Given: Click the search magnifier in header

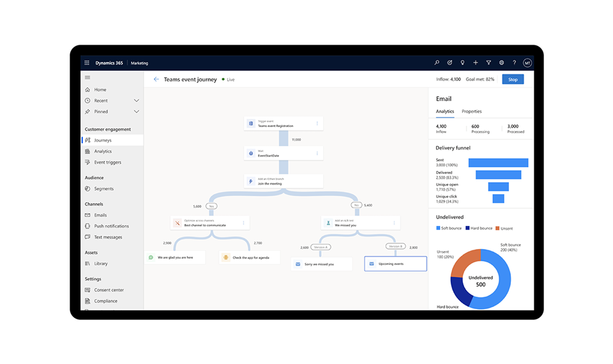Looking at the screenshot, I should [x=437, y=63].
